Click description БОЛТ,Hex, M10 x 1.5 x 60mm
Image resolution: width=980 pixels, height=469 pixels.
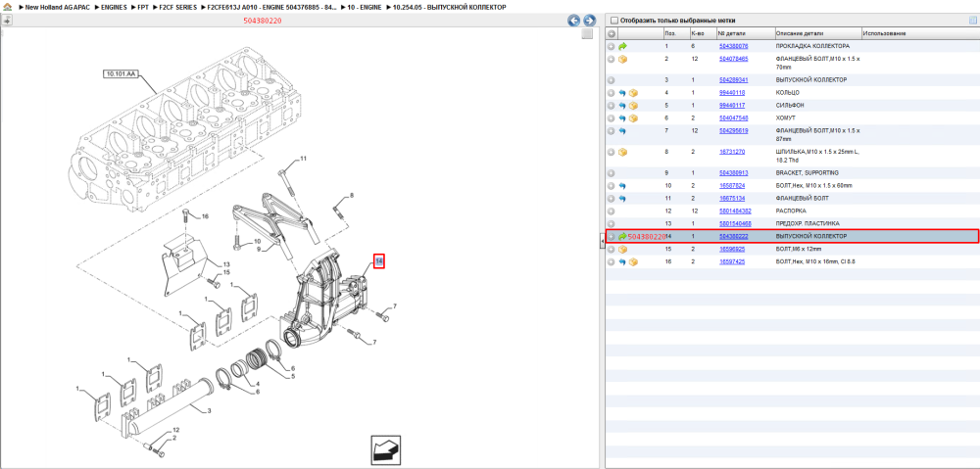coord(813,185)
